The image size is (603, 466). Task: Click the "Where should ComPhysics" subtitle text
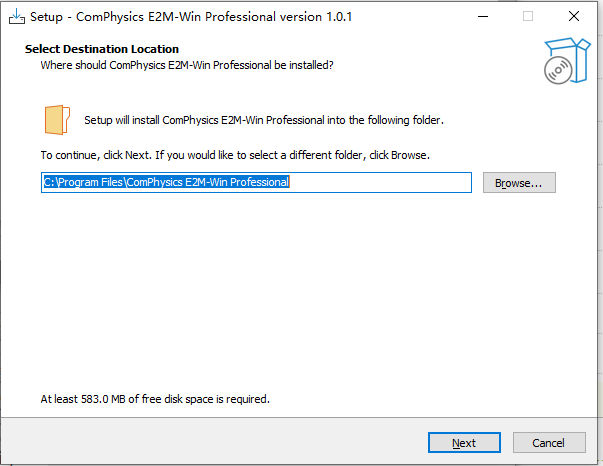(x=186, y=65)
